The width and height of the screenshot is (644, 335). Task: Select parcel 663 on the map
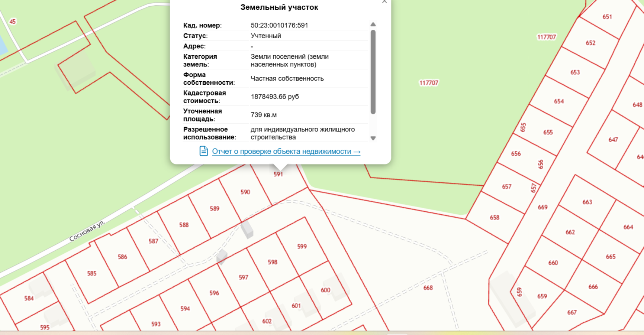[587, 202]
